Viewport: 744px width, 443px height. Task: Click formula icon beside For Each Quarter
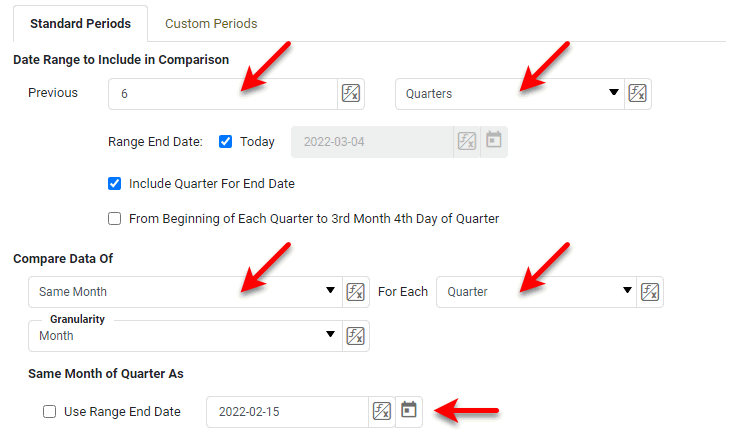coord(649,292)
